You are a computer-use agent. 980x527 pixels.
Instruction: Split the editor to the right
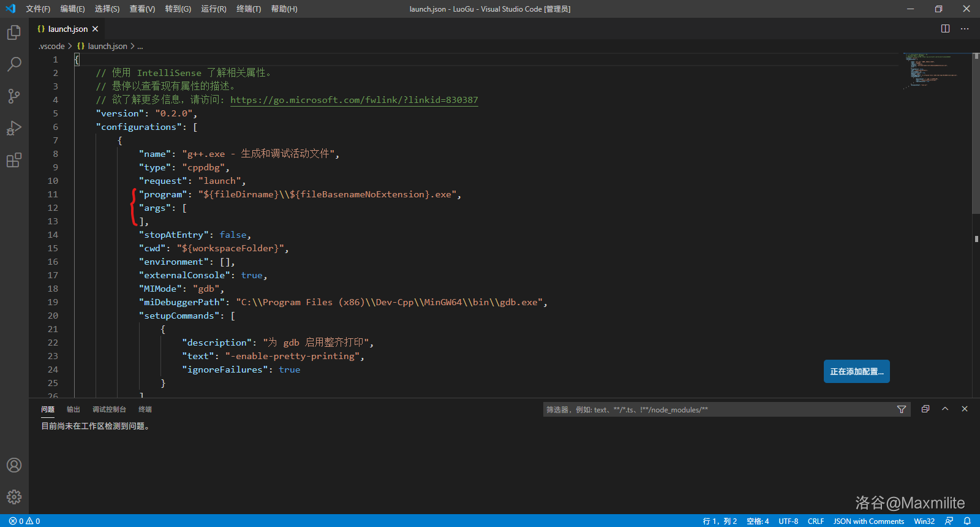click(x=945, y=29)
